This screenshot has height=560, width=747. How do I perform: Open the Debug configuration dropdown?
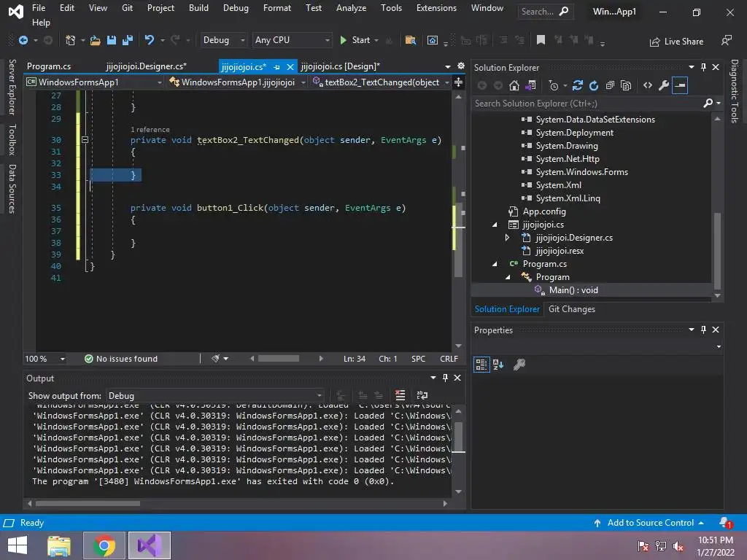pyautogui.click(x=223, y=41)
